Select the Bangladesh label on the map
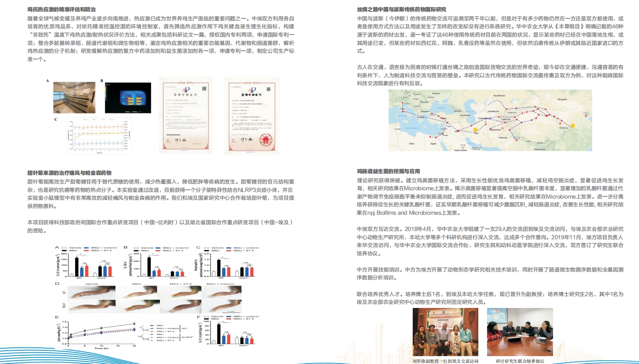Image resolution: width=639 pixels, height=364 pixels. tap(539, 149)
